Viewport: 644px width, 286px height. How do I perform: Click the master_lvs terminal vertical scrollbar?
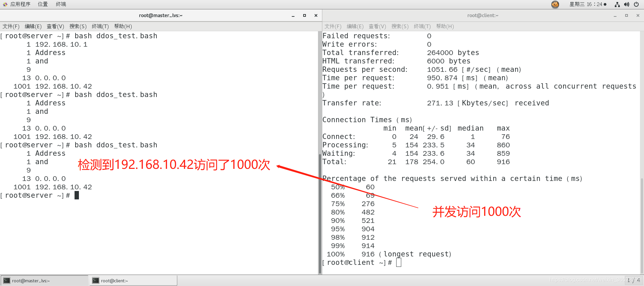coord(320,213)
